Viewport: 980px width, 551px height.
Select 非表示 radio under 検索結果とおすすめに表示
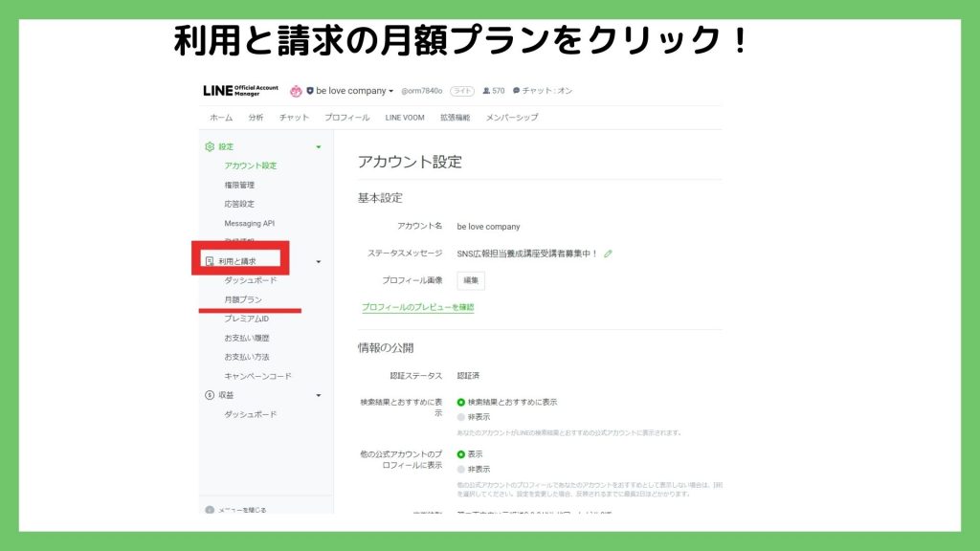[460, 417]
